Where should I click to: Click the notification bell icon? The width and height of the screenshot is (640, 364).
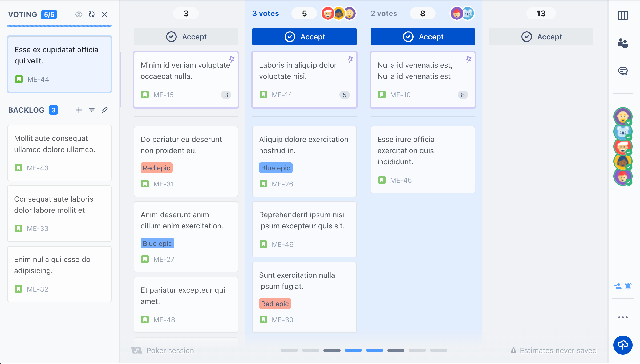628,286
